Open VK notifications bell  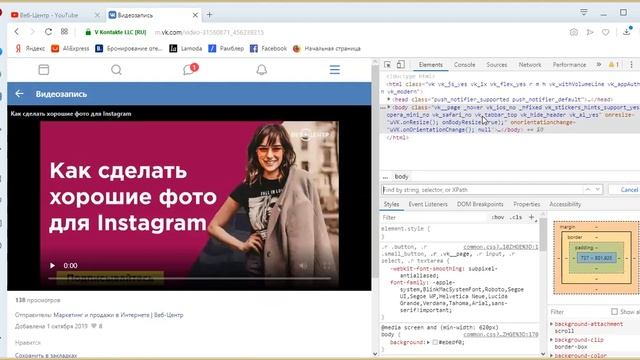click(262, 70)
